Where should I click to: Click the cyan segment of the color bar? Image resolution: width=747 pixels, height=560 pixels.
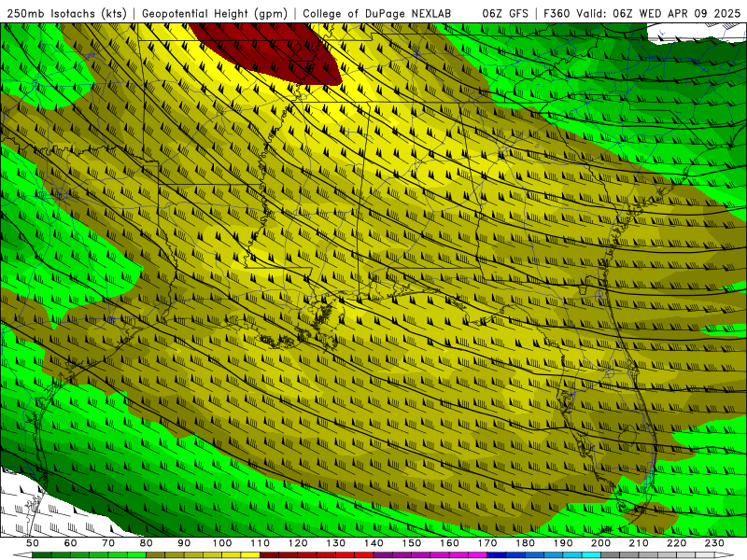pyautogui.click(x=591, y=554)
